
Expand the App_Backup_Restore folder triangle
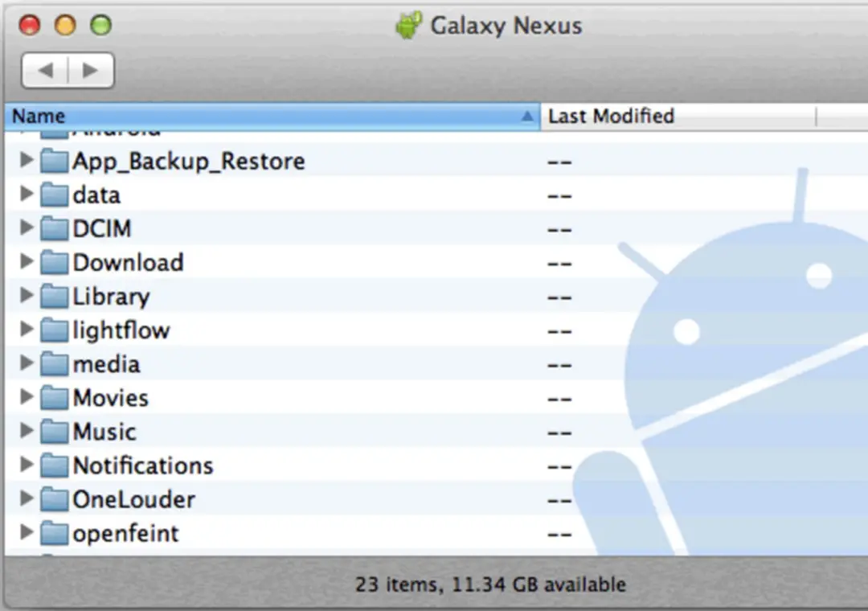pyautogui.click(x=26, y=160)
